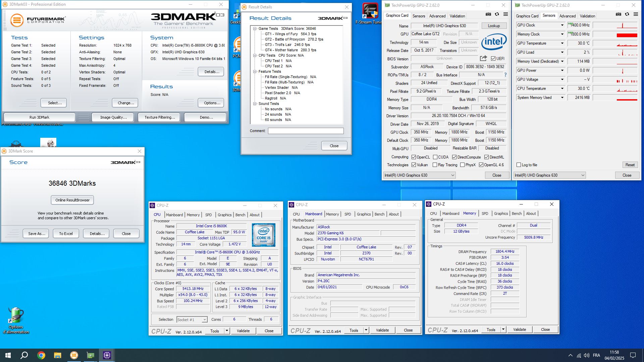Toggle the Vulkan checkbox

tap(414, 165)
